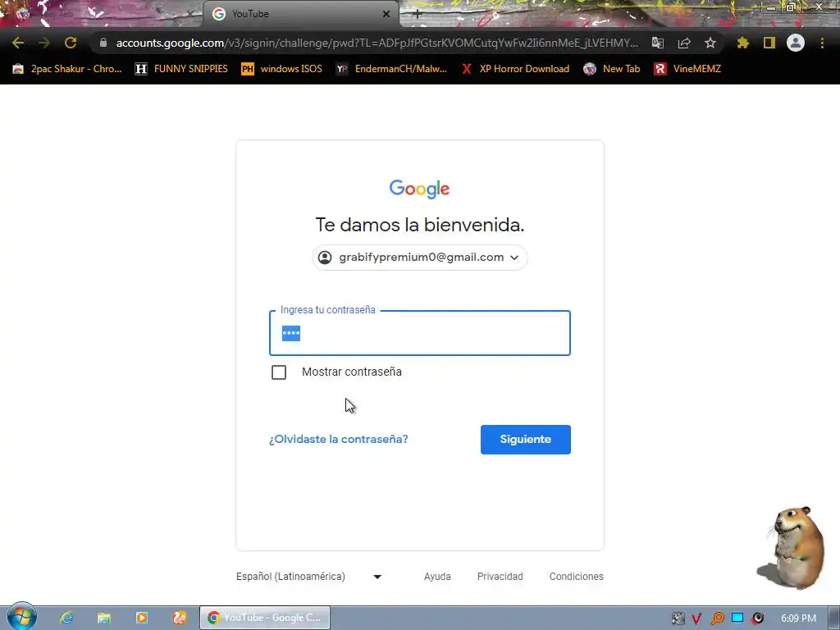Image resolution: width=840 pixels, height=630 pixels.
Task: Expand the grabifypremium0@gmail.com account selector
Action: [420, 258]
